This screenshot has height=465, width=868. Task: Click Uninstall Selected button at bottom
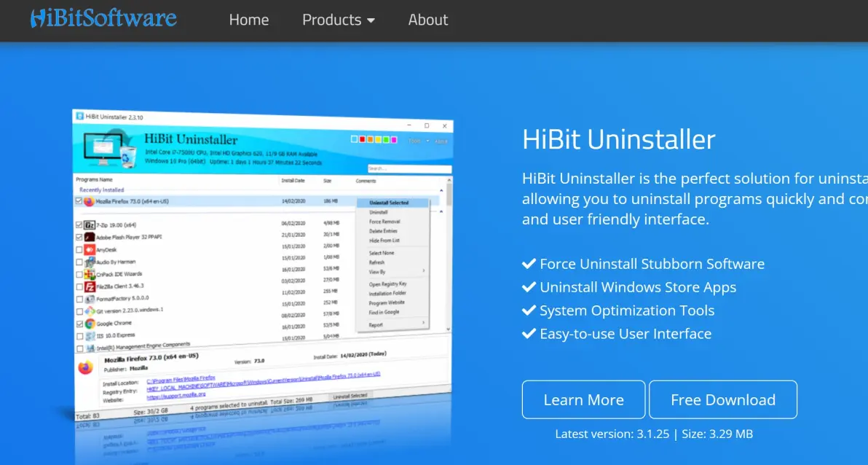click(350, 396)
